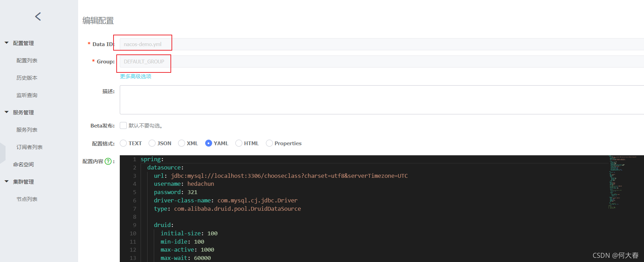Enable the Beta发布 checkbox
The width and height of the screenshot is (644, 262).
(123, 125)
